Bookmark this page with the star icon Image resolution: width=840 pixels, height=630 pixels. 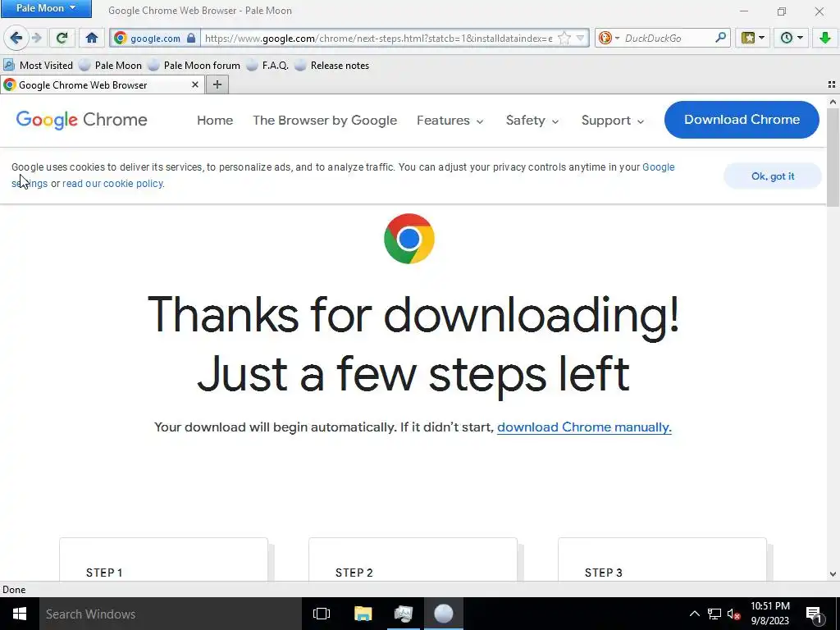point(564,38)
